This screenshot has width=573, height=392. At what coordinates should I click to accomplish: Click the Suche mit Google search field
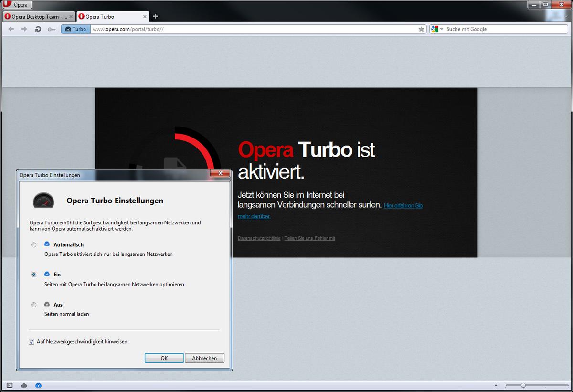tap(505, 29)
